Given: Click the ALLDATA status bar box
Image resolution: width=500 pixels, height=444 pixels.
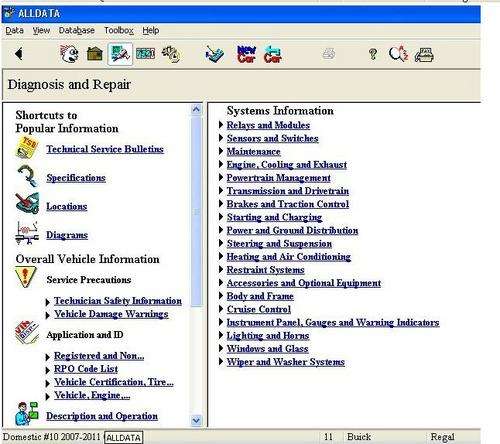Looking at the screenshot, I should pyautogui.click(x=123, y=437).
